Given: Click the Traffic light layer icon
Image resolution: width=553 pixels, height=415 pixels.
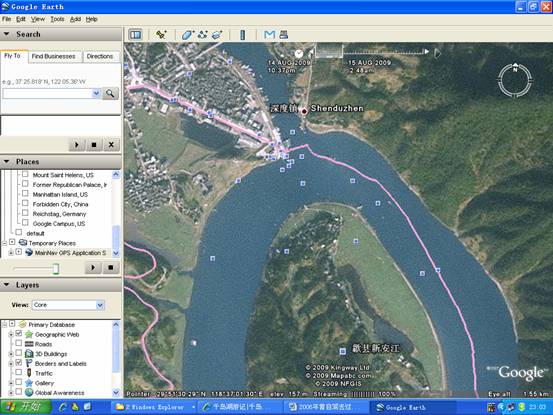Looking at the screenshot, I should tap(29, 373).
